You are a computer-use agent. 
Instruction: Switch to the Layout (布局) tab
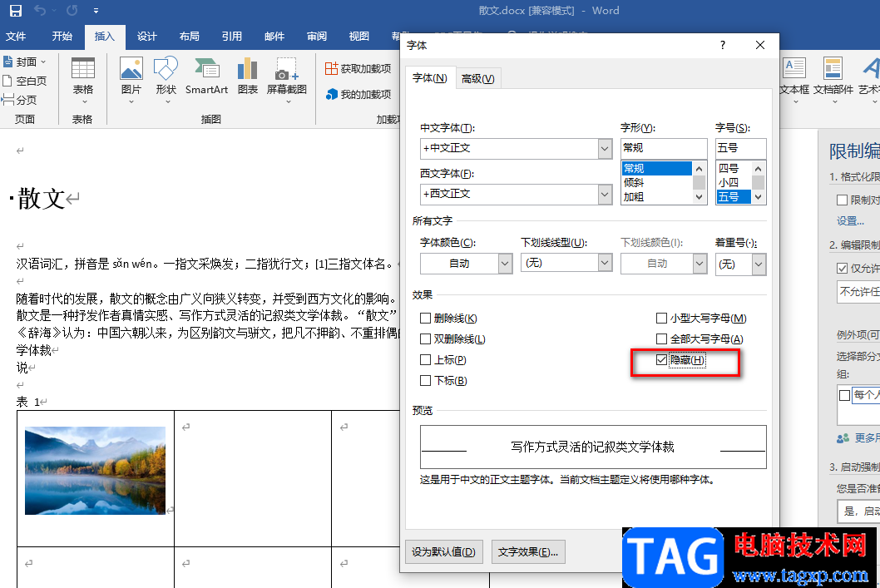pyautogui.click(x=189, y=37)
